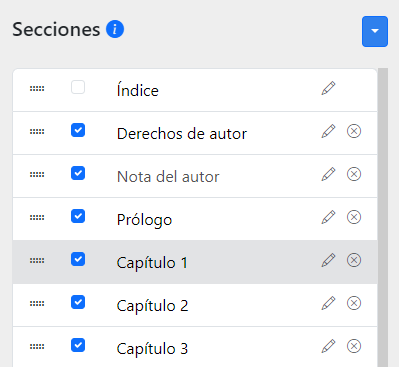This screenshot has width=399, height=367.
Task: Click the sections list vertical scrollbar
Action: (x=383, y=217)
